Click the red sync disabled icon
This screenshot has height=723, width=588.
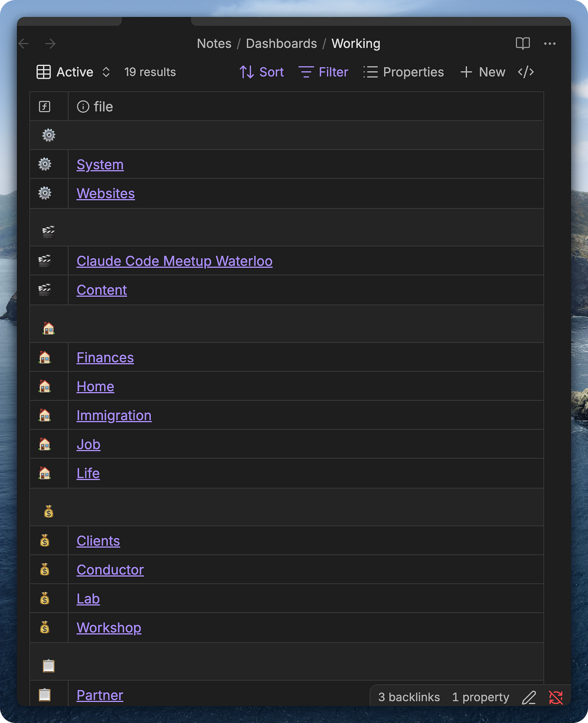(556, 697)
